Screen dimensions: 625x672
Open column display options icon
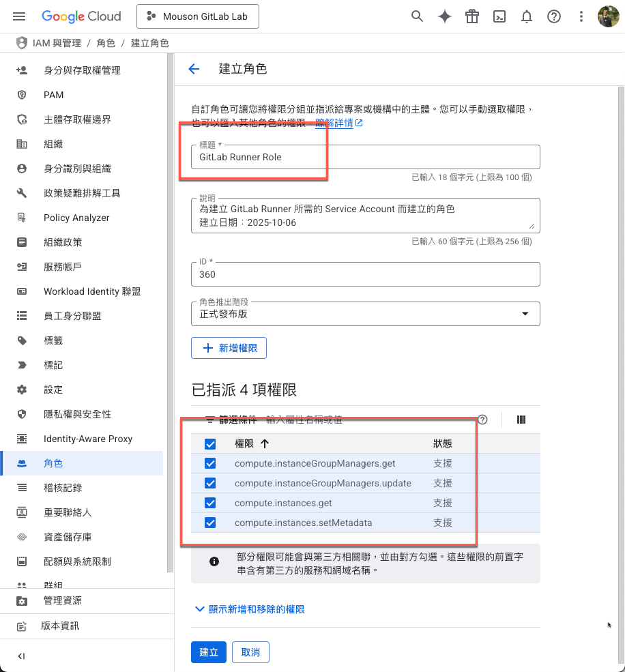[x=521, y=420]
